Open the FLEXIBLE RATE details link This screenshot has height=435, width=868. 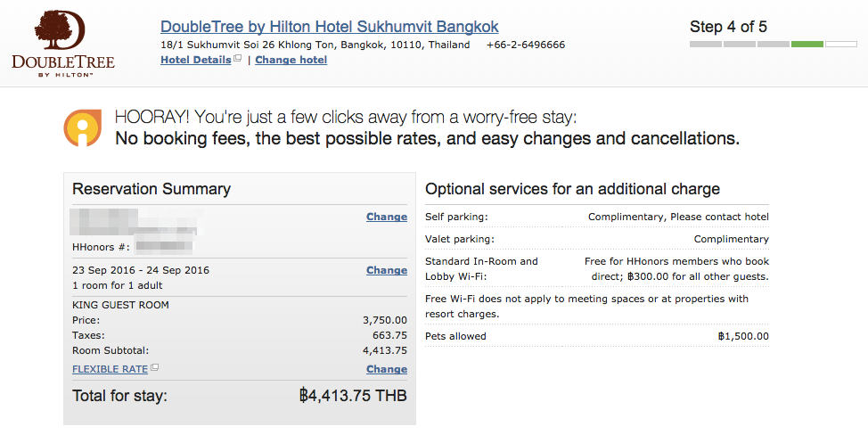[x=111, y=369]
